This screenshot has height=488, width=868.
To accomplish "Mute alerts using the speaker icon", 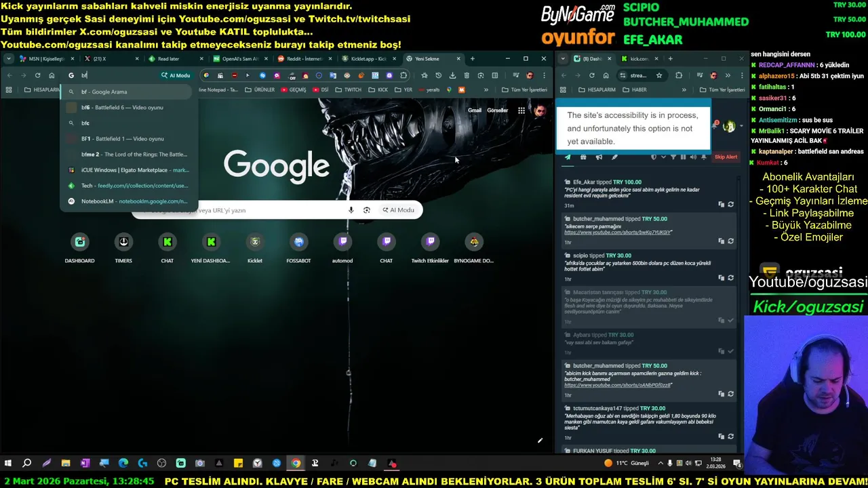I will click(693, 157).
